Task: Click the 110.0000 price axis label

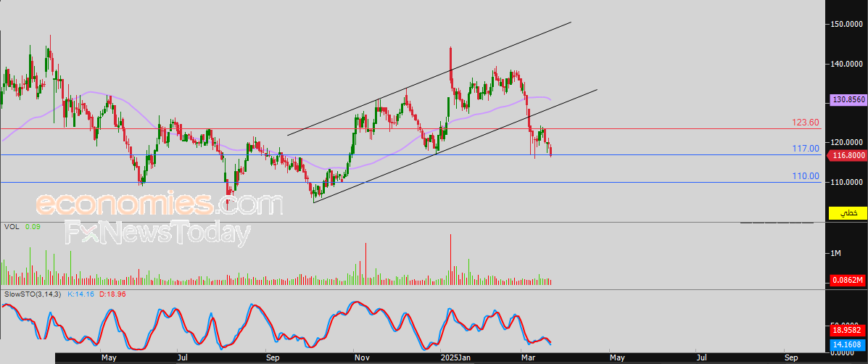Action: [848, 182]
